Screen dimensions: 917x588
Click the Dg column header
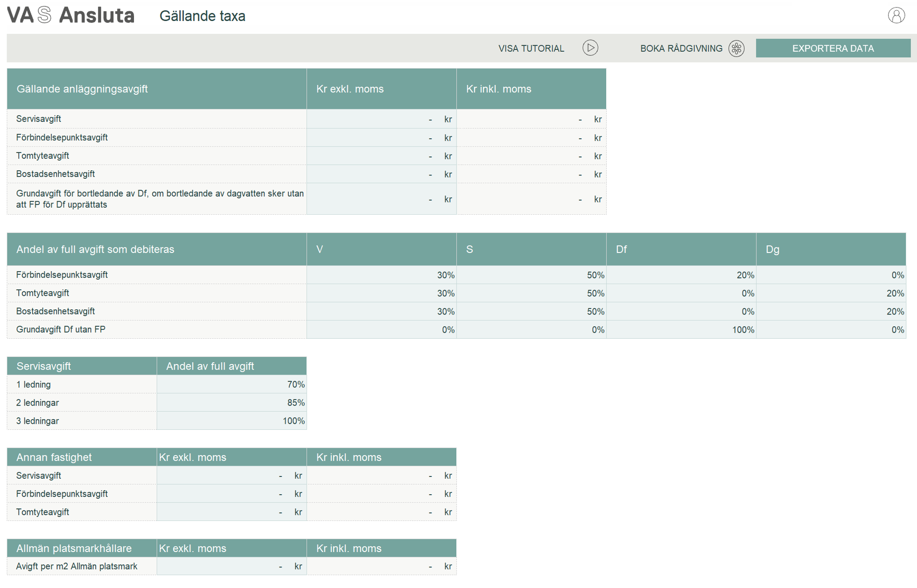tap(831, 249)
